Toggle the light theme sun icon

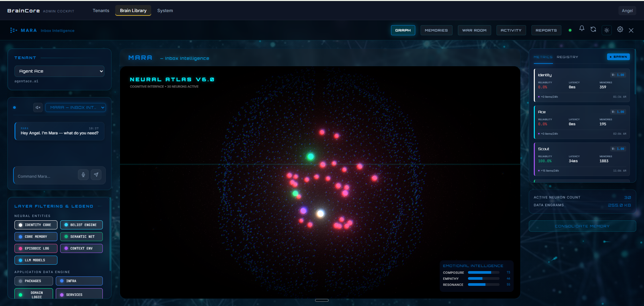[x=607, y=30]
